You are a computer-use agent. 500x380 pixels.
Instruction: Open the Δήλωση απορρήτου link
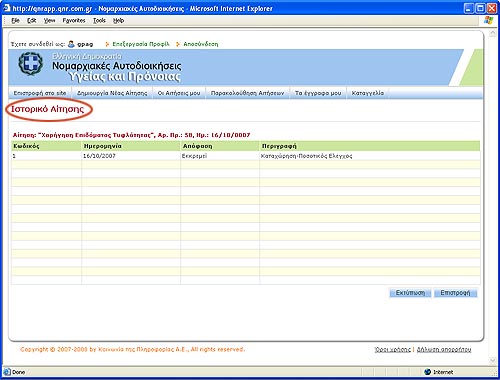(444, 349)
